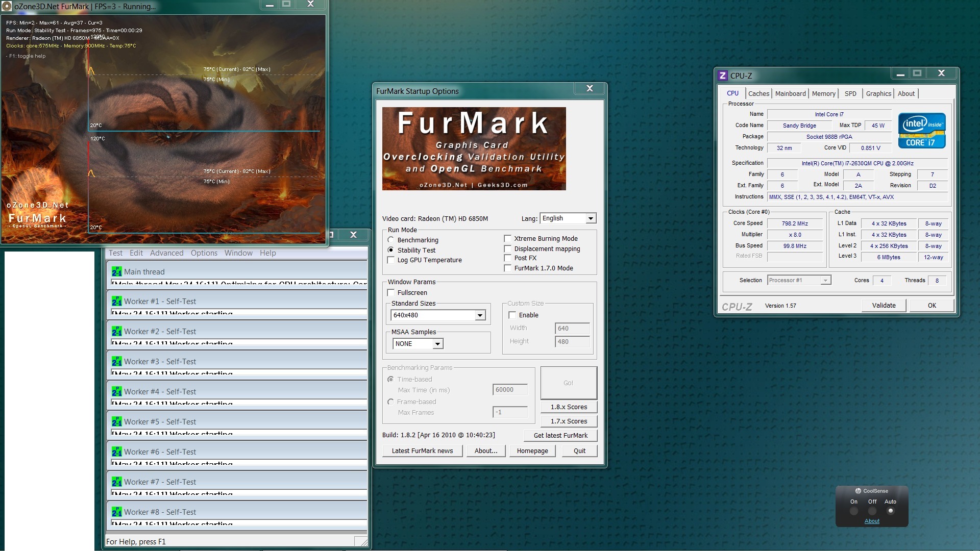Select Stability Test run mode

391,250
